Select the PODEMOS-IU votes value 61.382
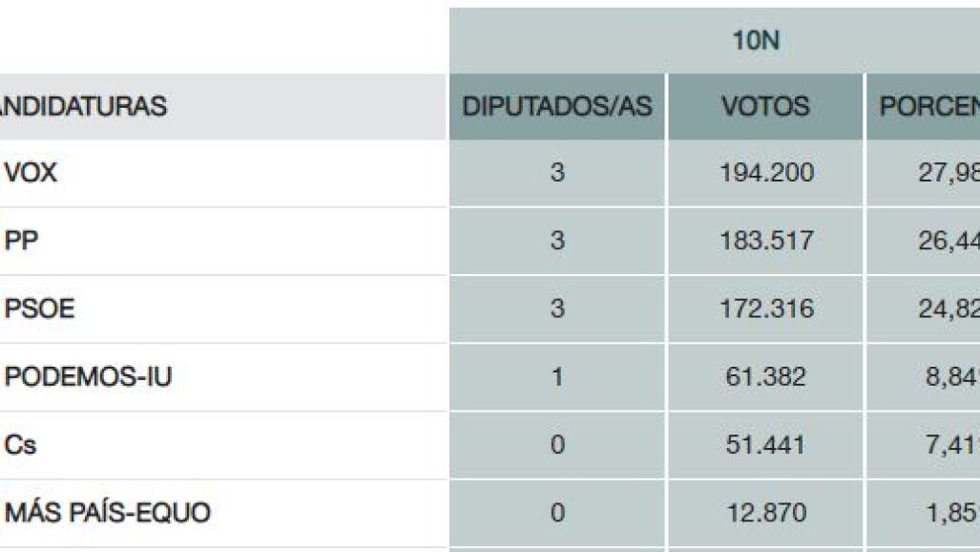The image size is (980, 552). coord(765,377)
